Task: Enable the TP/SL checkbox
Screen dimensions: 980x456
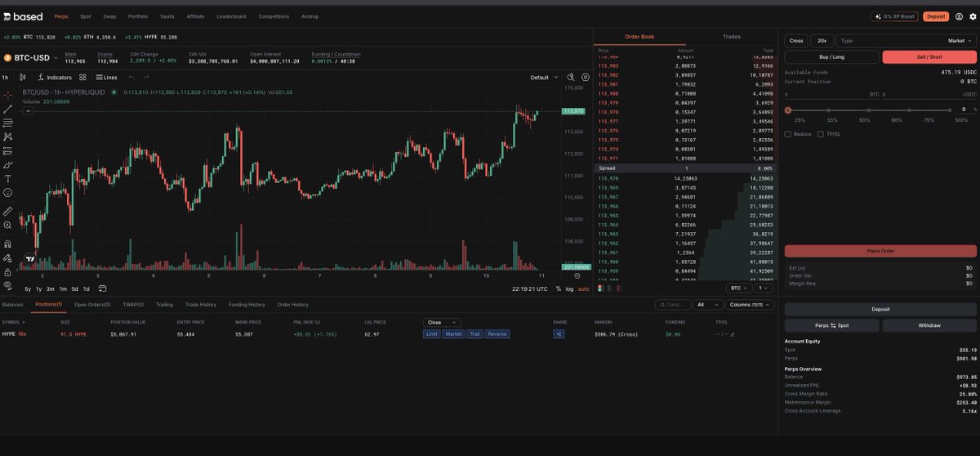Action: pyautogui.click(x=821, y=134)
